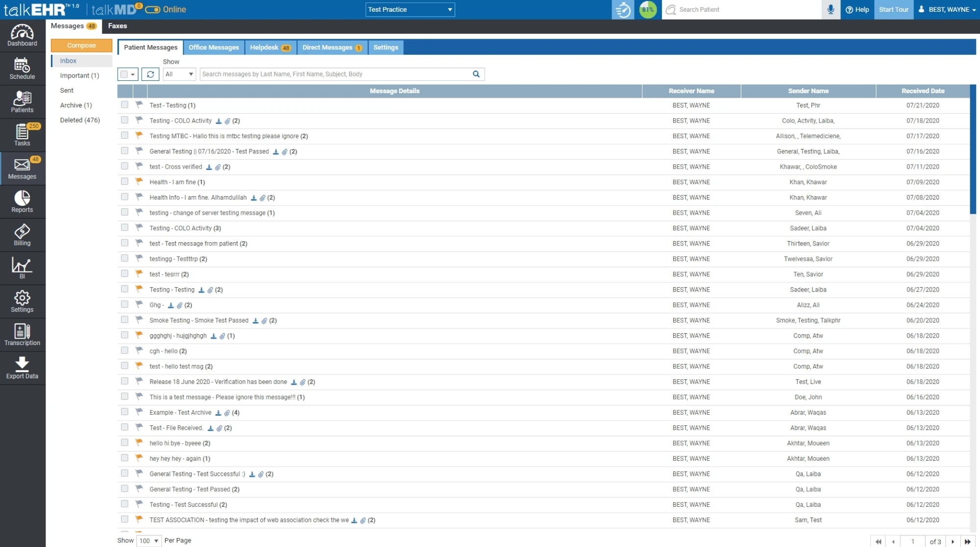Switch to Office Messages tab

214,48
